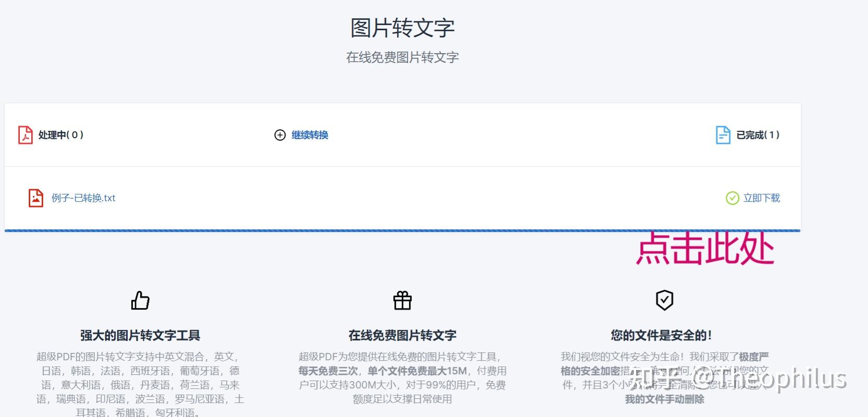Download the file with 立即下载

click(x=762, y=198)
